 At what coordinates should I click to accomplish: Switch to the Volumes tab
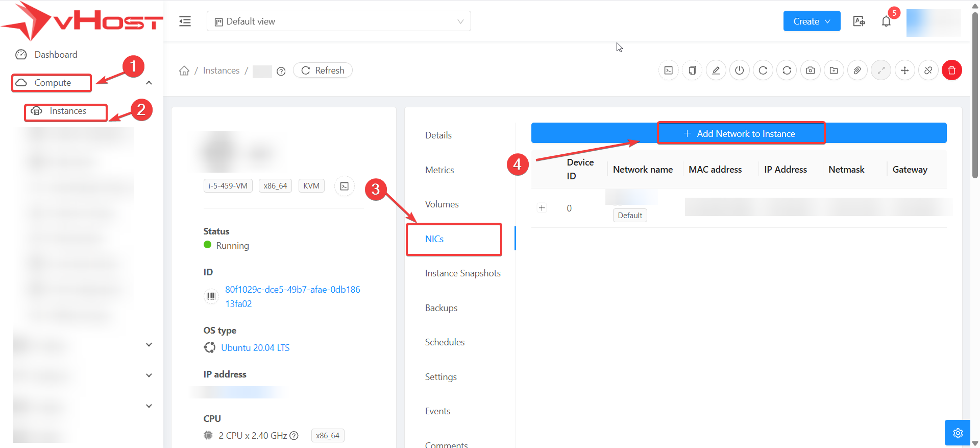(x=442, y=204)
